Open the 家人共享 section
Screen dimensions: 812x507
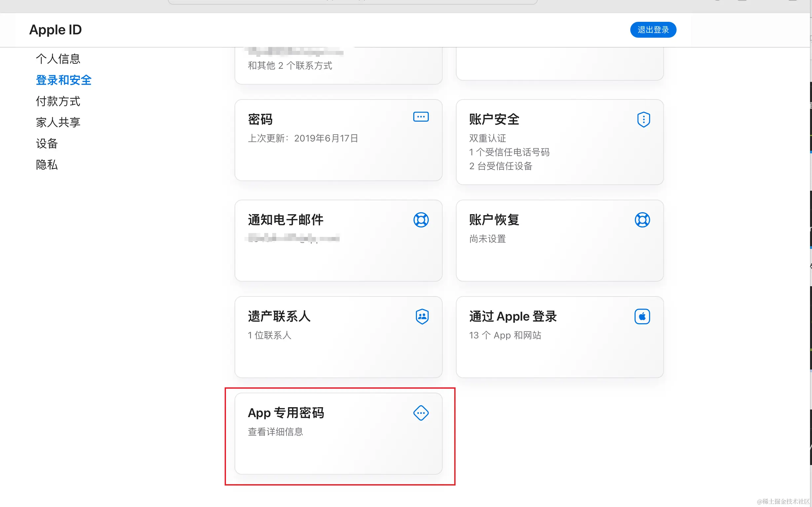pos(58,122)
